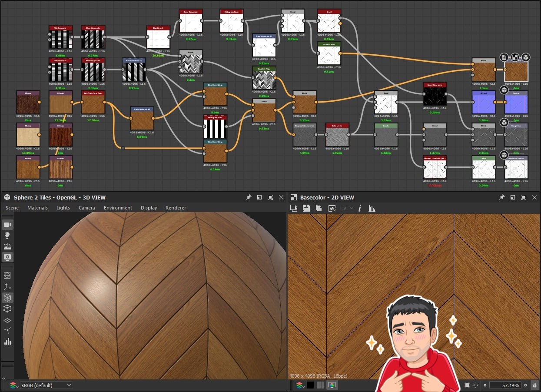Click the red 12.78ms timing label
541x392 pixels.
435,186
